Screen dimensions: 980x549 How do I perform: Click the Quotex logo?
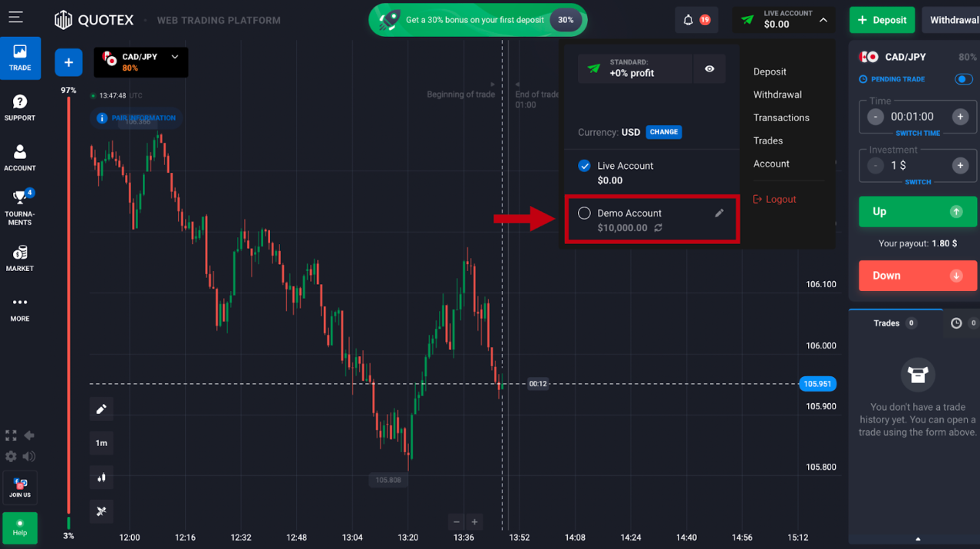click(94, 20)
